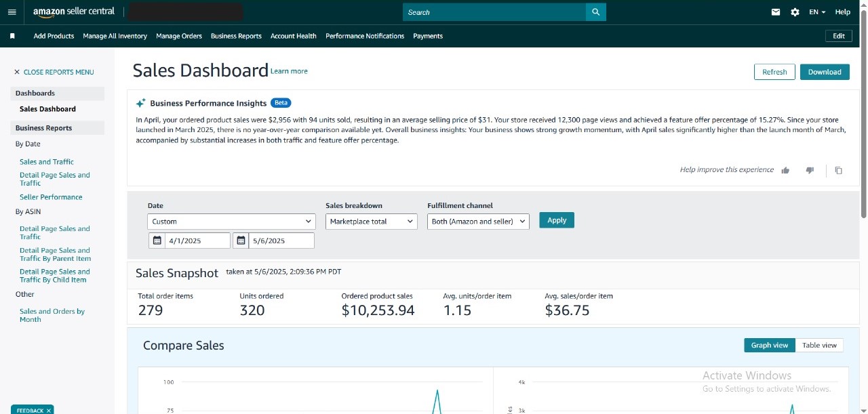The height and width of the screenshot is (414, 868).
Task: Switch Compare Sales to Graph view
Action: coord(770,346)
